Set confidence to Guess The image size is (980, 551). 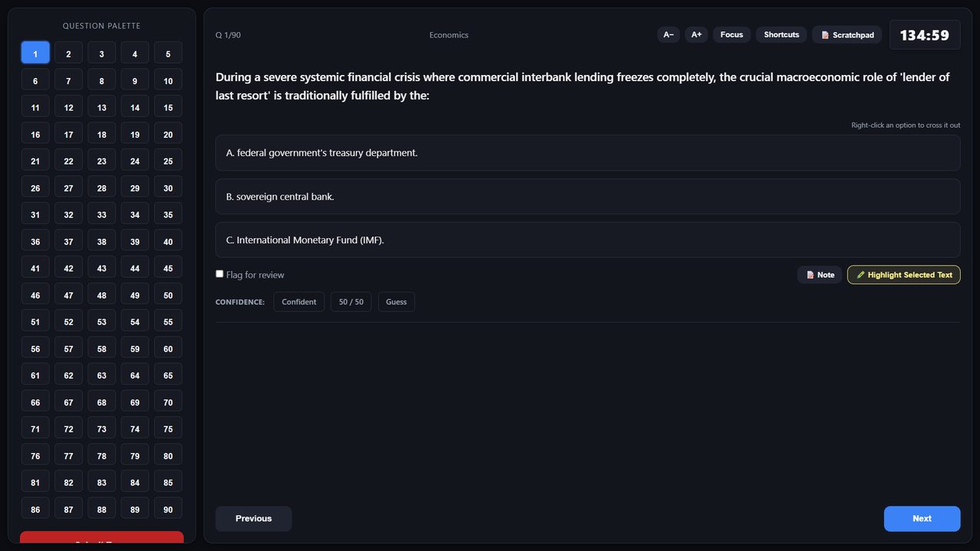click(x=397, y=302)
